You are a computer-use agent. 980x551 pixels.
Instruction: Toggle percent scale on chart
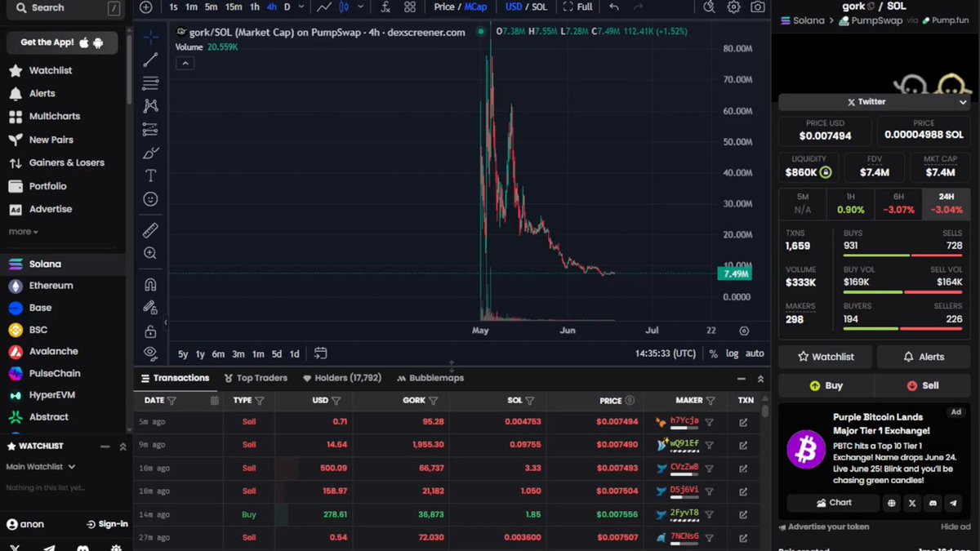(713, 354)
